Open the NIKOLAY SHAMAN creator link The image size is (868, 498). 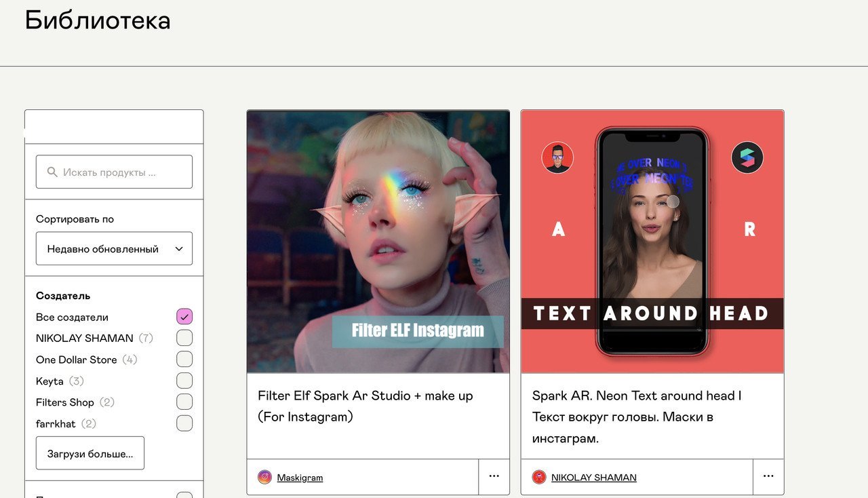pyautogui.click(x=593, y=478)
